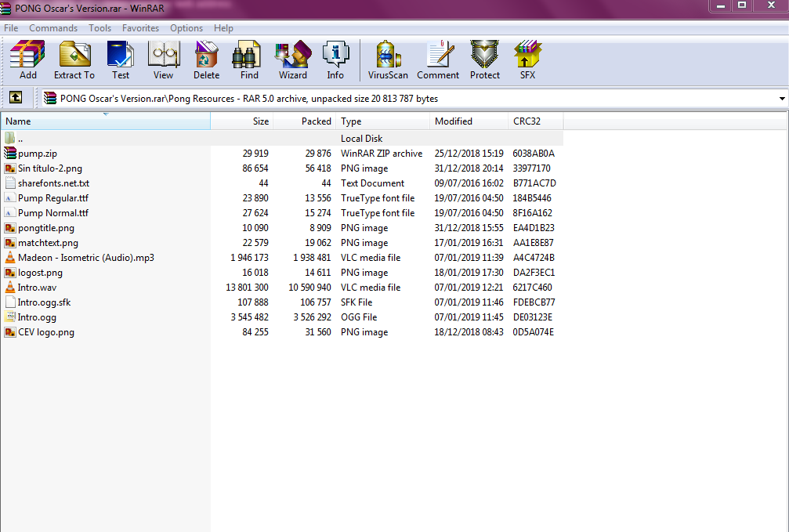Image resolution: width=789 pixels, height=532 pixels.
Task: Show archive Info icon
Action: [335, 54]
